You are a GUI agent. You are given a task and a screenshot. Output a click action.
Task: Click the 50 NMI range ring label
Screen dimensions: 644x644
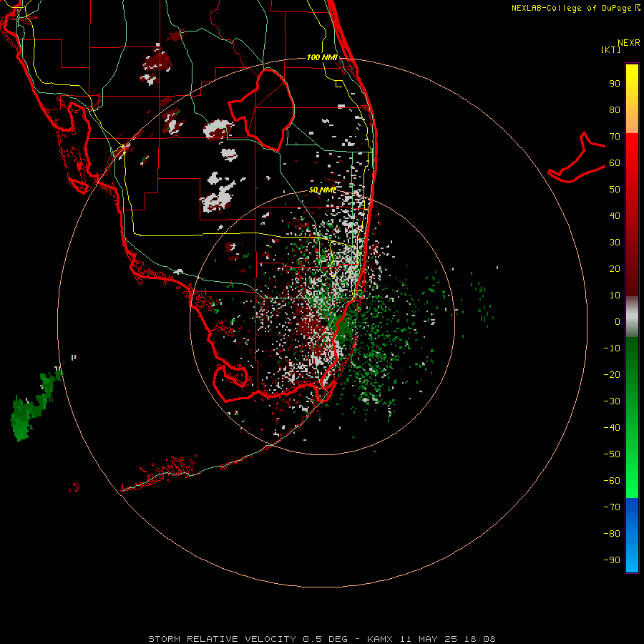[323, 190]
